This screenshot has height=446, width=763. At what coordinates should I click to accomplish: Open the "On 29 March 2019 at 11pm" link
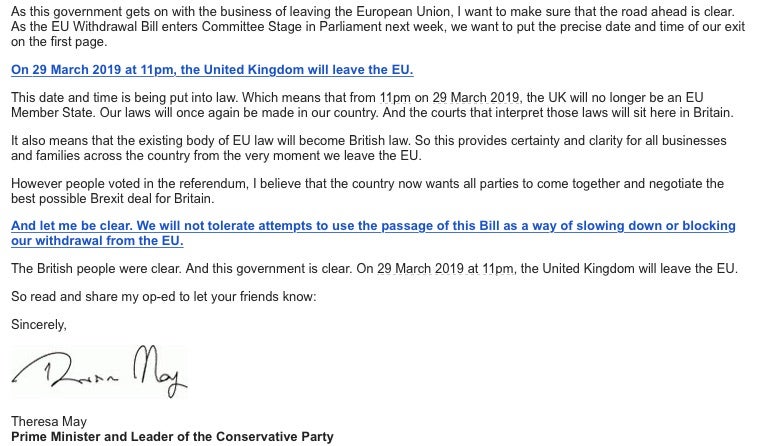212,70
